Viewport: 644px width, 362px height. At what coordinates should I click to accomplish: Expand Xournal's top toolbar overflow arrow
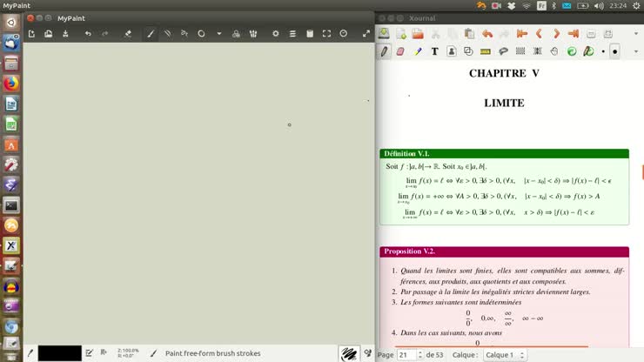(x=634, y=34)
